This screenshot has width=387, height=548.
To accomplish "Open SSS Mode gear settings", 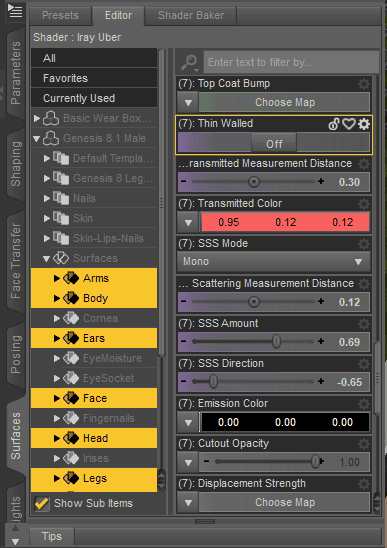I will click(x=364, y=244).
